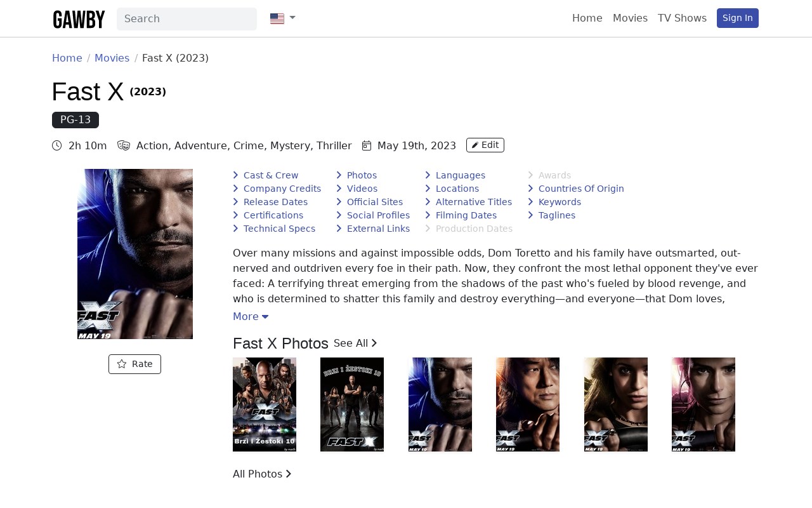Click the chevron beside Cast & Crew

(x=235, y=175)
